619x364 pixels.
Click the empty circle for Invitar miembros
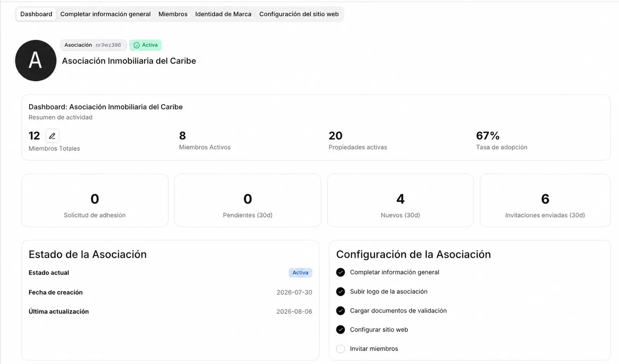click(x=340, y=349)
